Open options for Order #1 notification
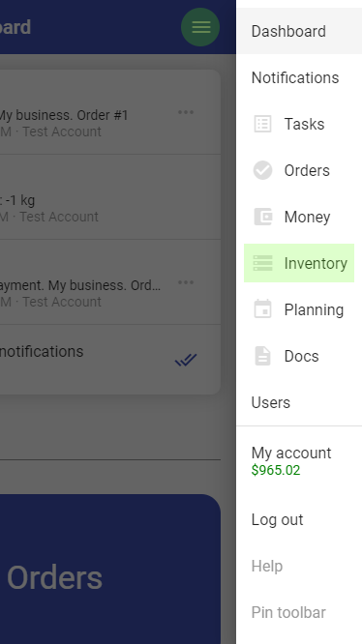The width and height of the screenshot is (362, 644). click(x=186, y=112)
